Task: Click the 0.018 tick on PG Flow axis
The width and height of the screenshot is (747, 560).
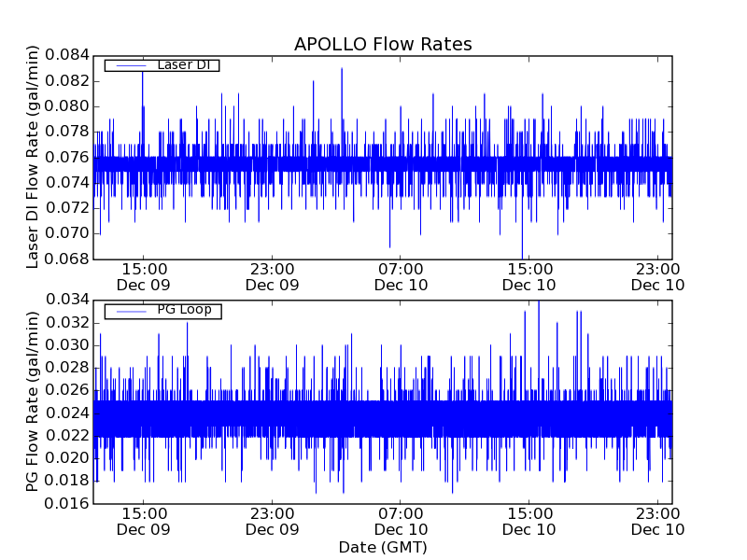Action: [x=67, y=481]
